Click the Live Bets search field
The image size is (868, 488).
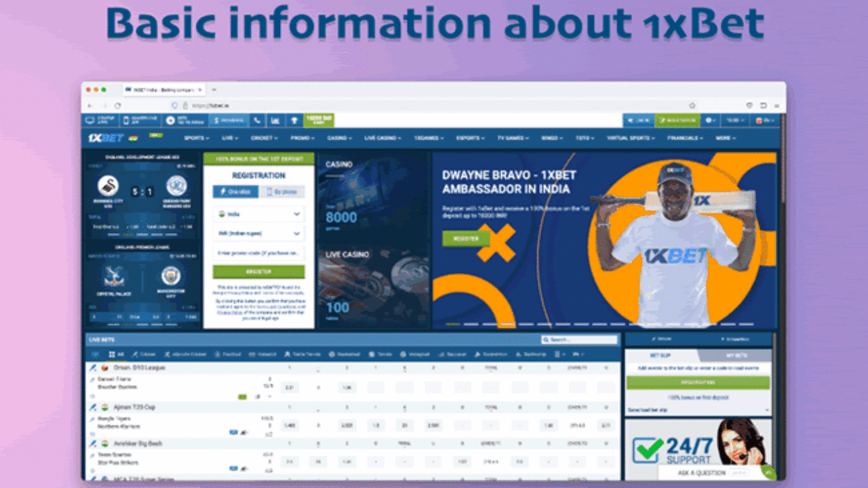(580, 340)
